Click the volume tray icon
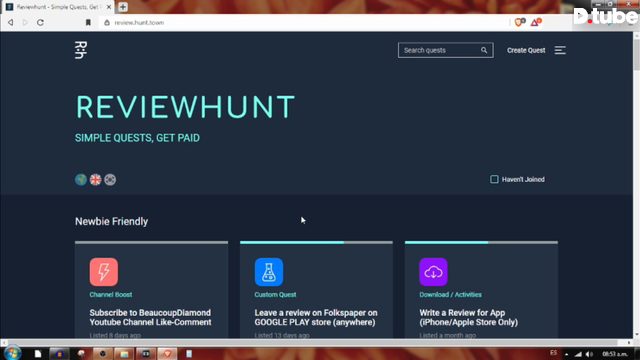 coord(589,354)
